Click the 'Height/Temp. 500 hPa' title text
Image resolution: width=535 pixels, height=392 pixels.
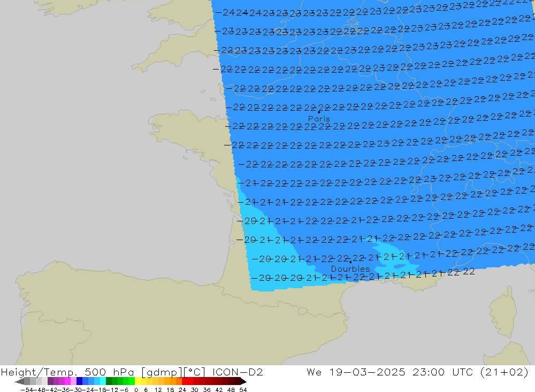[67, 372]
